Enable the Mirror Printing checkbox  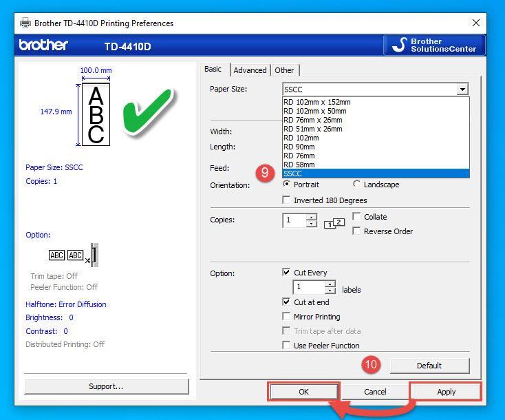coord(286,316)
